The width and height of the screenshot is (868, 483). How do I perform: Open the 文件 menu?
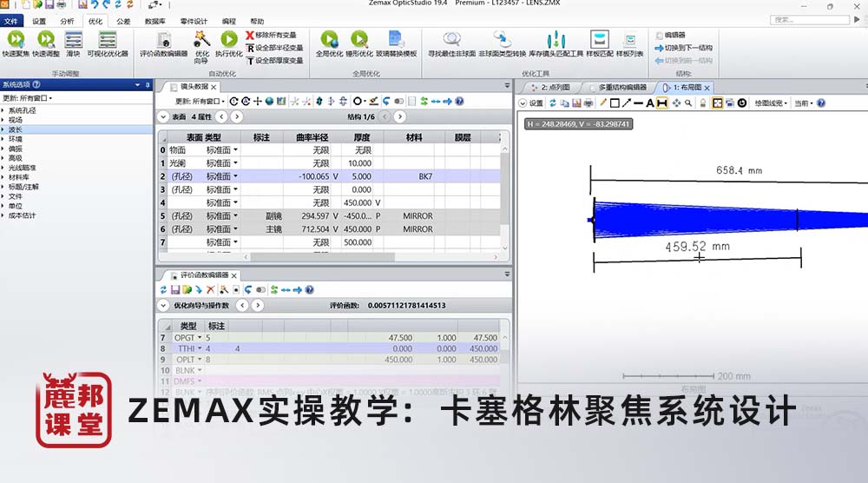11,21
